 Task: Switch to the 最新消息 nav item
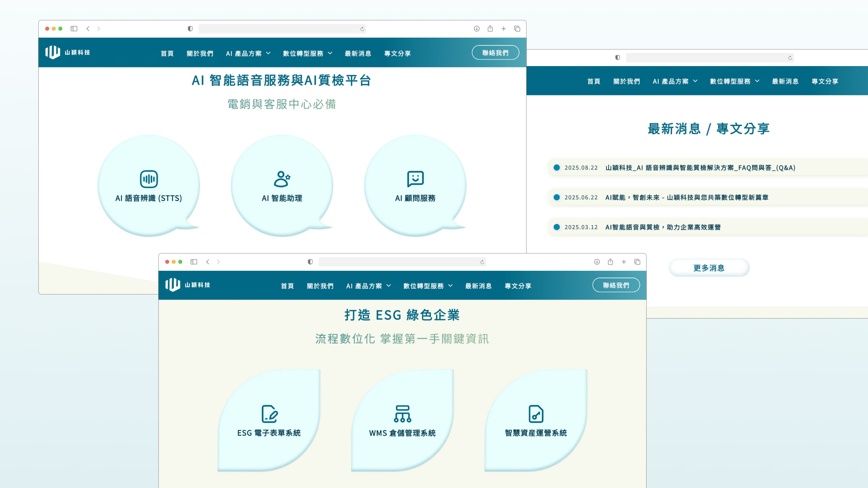click(358, 53)
